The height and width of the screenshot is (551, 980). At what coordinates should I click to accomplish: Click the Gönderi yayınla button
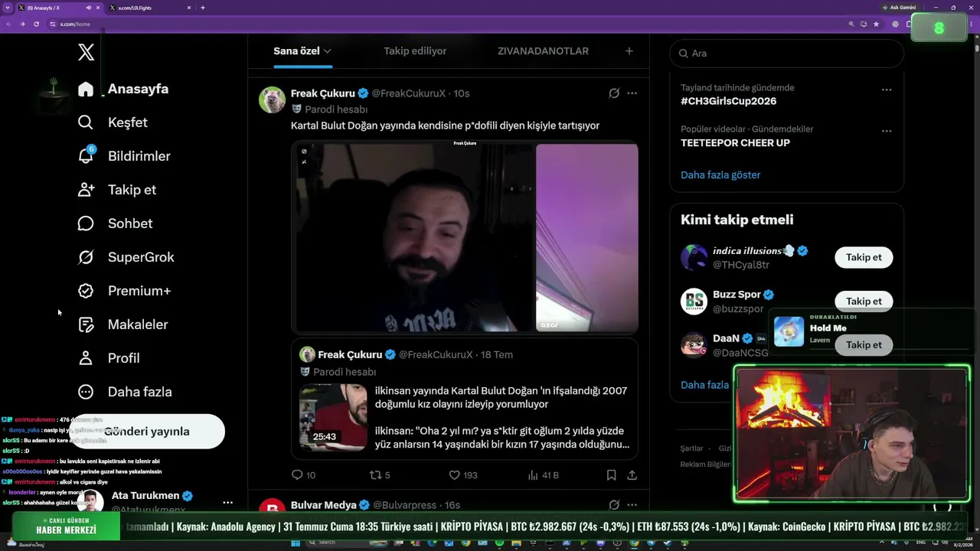(147, 432)
